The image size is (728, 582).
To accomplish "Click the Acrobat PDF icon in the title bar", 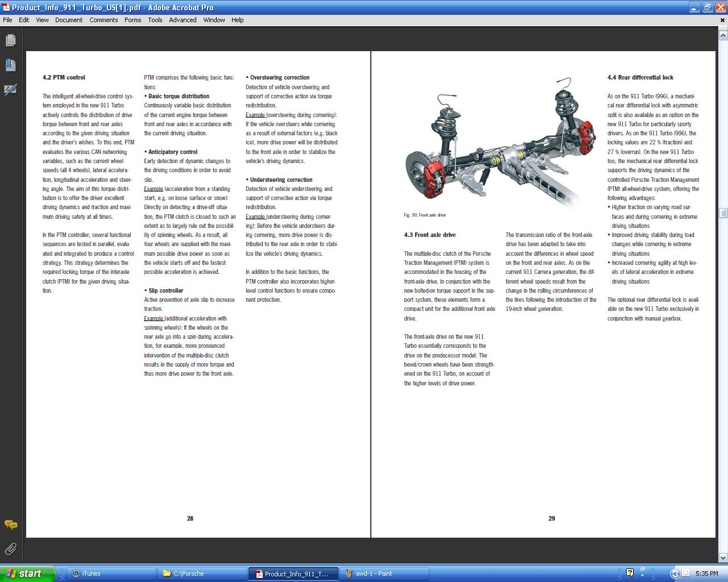I will point(5,7).
